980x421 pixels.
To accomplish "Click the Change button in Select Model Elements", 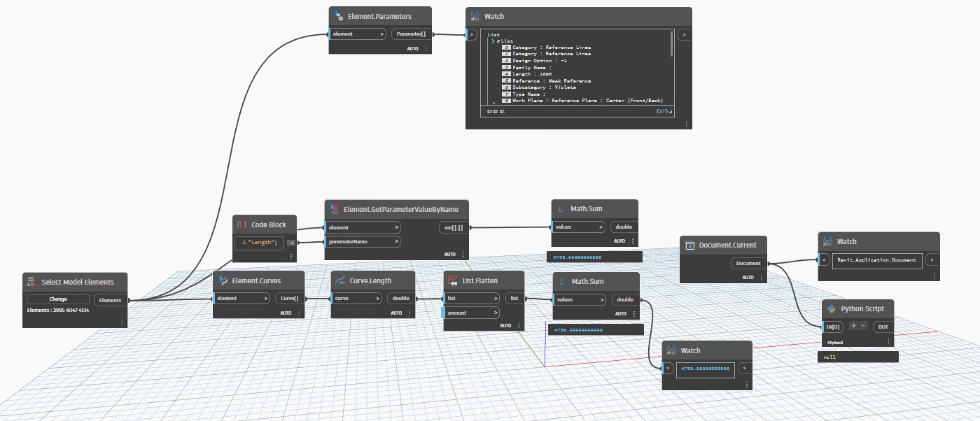I will coord(58,299).
